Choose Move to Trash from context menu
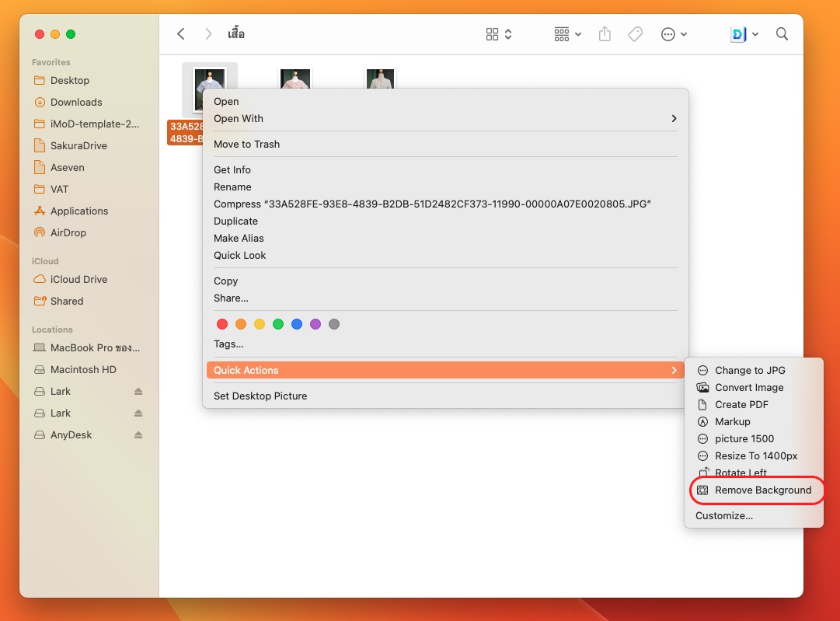This screenshot has width=840, height=621. (246, 145)
